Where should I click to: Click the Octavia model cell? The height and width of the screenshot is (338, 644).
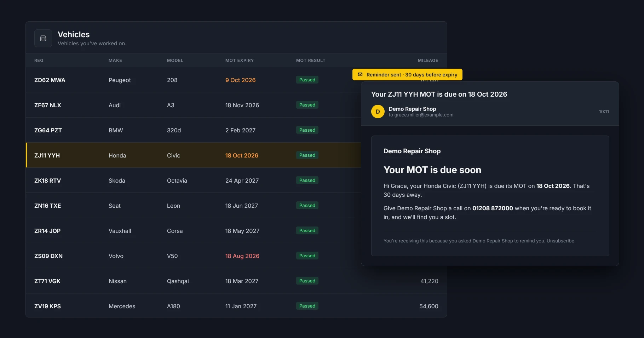[x=177, y=181]
